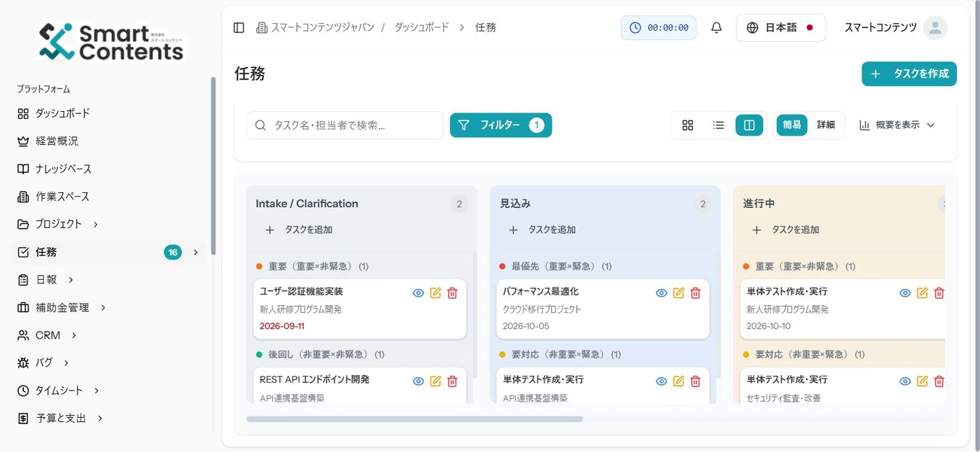Click the 最優先（重要×緊急） group header
Image resolution: width=980 pixels, height=452 pixels.
pyautogui.click(x=555, y=267)
